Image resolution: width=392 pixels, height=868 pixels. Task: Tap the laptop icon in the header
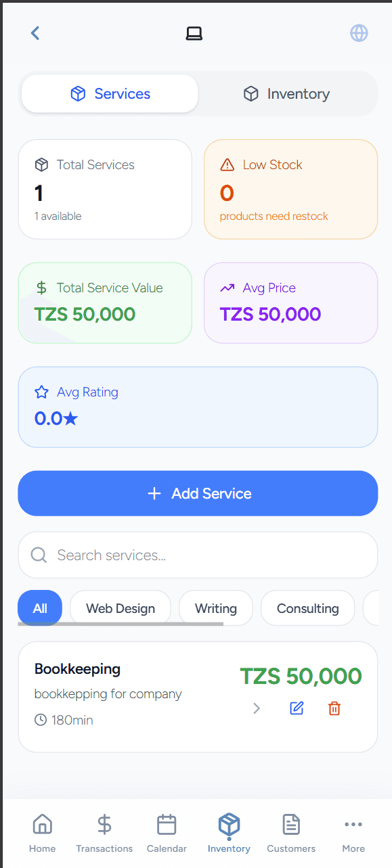[x=194, y=32]
